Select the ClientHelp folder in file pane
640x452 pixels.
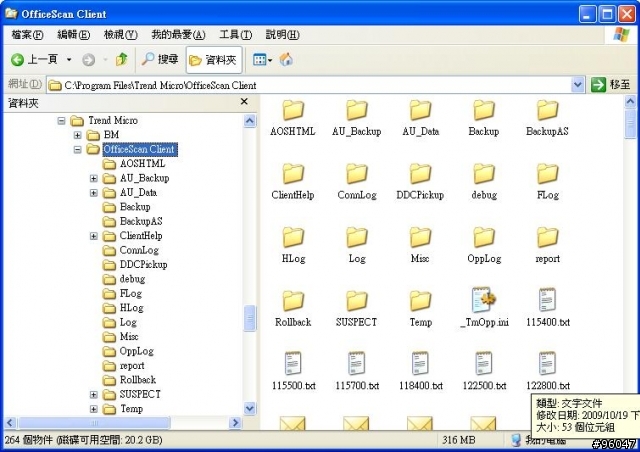pyautogui.click(x=293, y=181)
